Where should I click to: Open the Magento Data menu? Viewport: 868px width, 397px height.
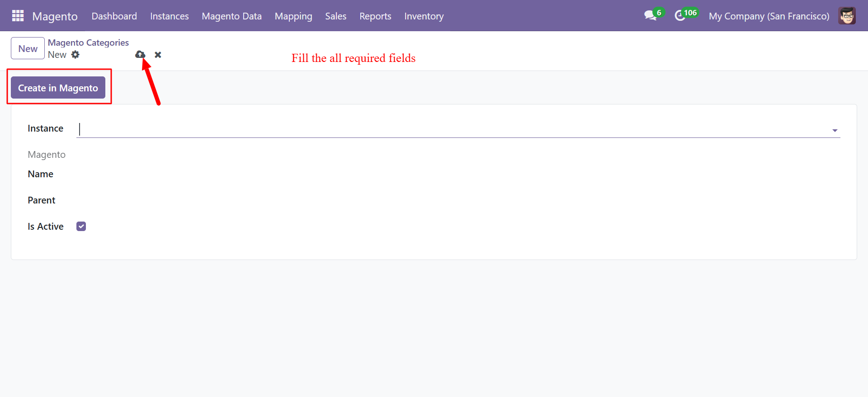point(232,16)
